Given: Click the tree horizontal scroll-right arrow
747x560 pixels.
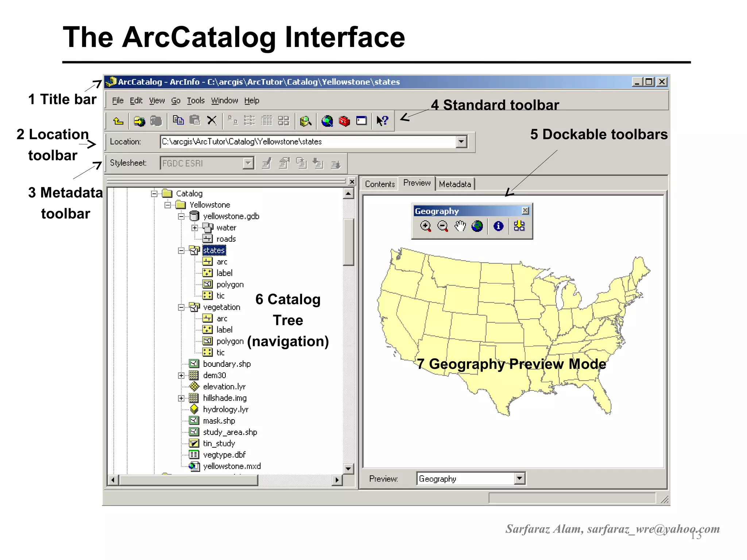Looking at the screenshot, I should [337, 480].
